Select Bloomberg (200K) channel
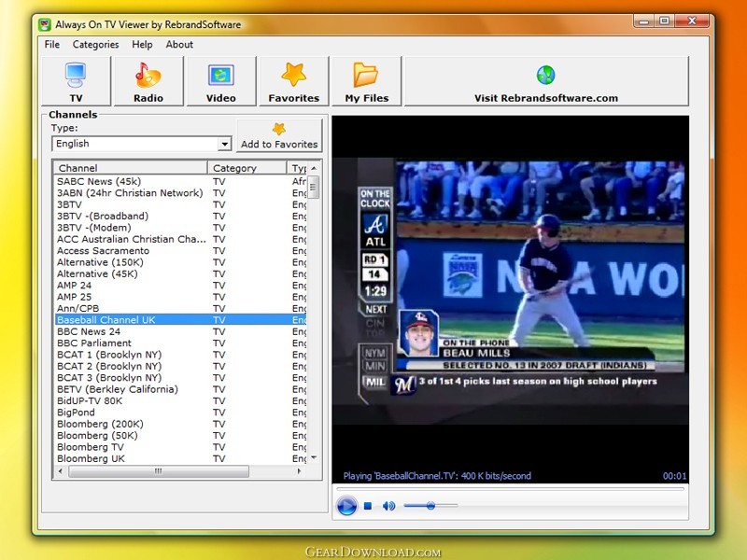This screenshot has width=747, height=560. [x=180, y=424]
